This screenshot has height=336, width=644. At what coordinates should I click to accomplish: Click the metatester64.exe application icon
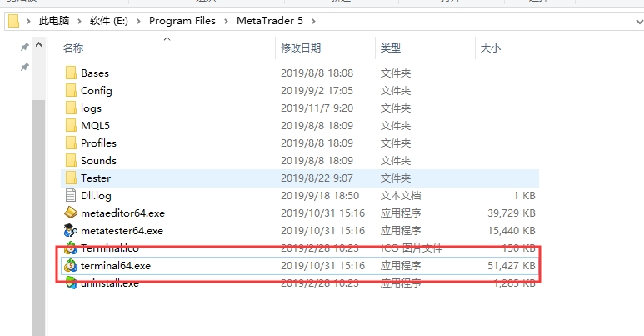coord(71,230)
